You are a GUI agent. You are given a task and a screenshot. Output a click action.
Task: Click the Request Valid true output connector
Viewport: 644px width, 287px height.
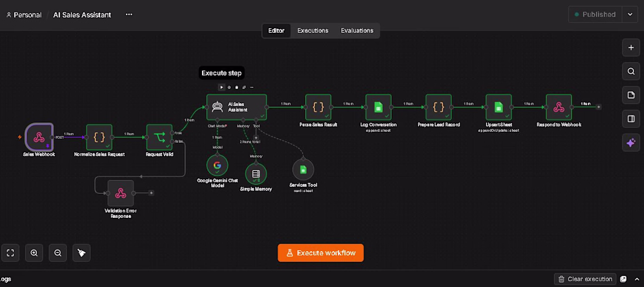(x=173, y=132)
